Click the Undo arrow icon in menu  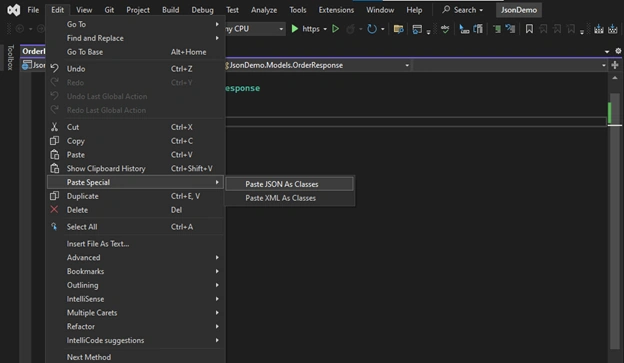click(55, 68)
